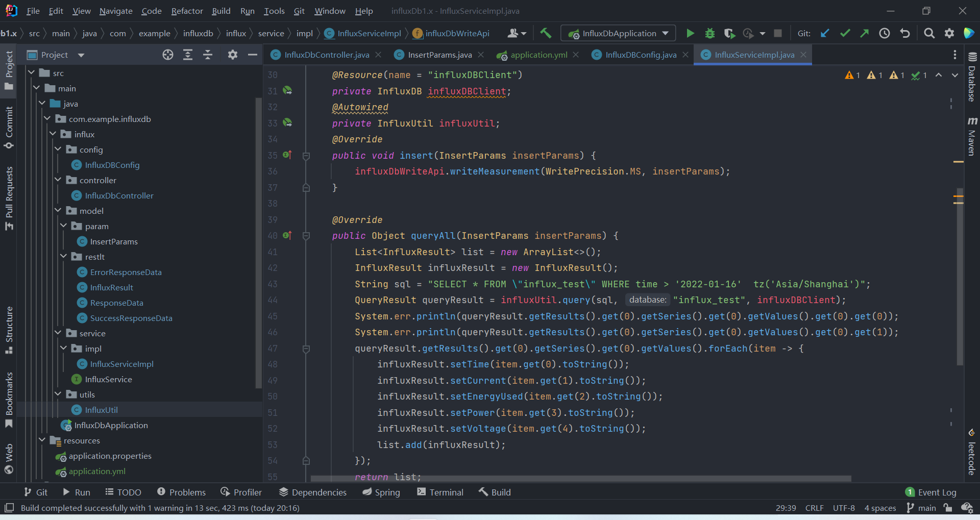Open InfluxUtil class in project tree
The height and width of the screenshot is (520, 980).
pyautogui.click(x=101, y=410)
